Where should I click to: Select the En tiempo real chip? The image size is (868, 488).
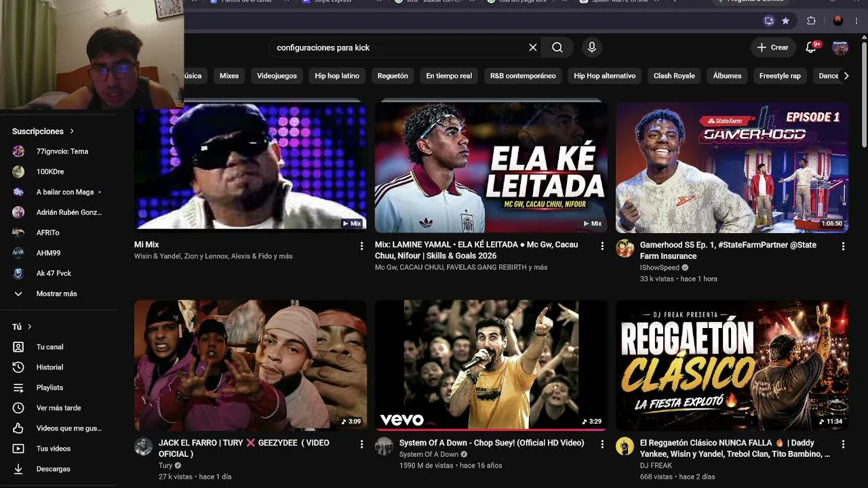[x=449, y=76]
